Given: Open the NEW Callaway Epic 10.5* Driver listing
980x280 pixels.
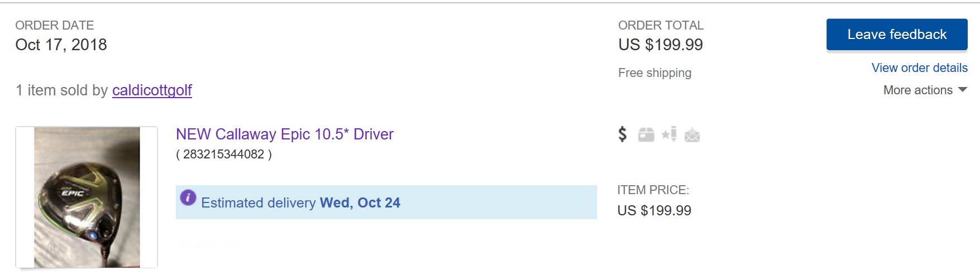Looking at the screenshot, I should point(284,134).
